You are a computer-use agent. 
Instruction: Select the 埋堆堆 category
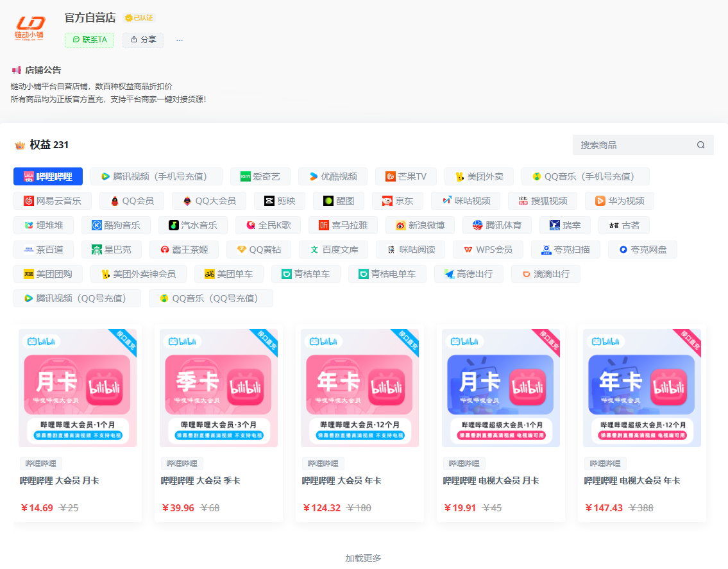point(44,225)
